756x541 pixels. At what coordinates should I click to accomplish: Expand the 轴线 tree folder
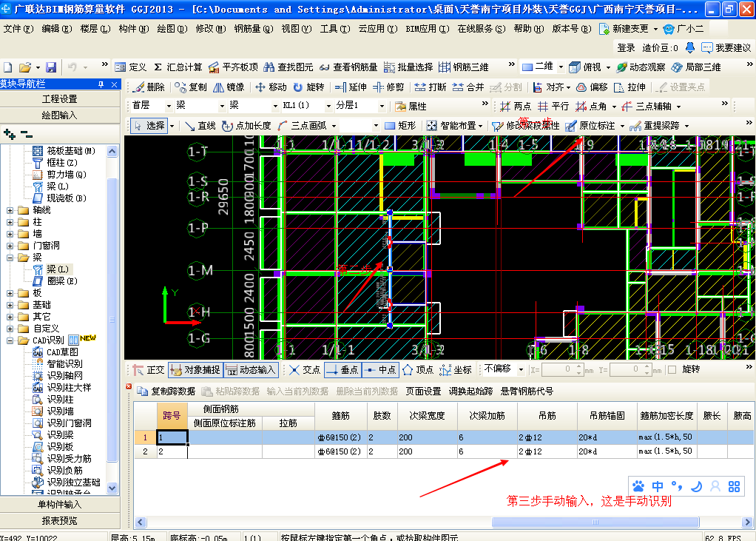point(10,210)
